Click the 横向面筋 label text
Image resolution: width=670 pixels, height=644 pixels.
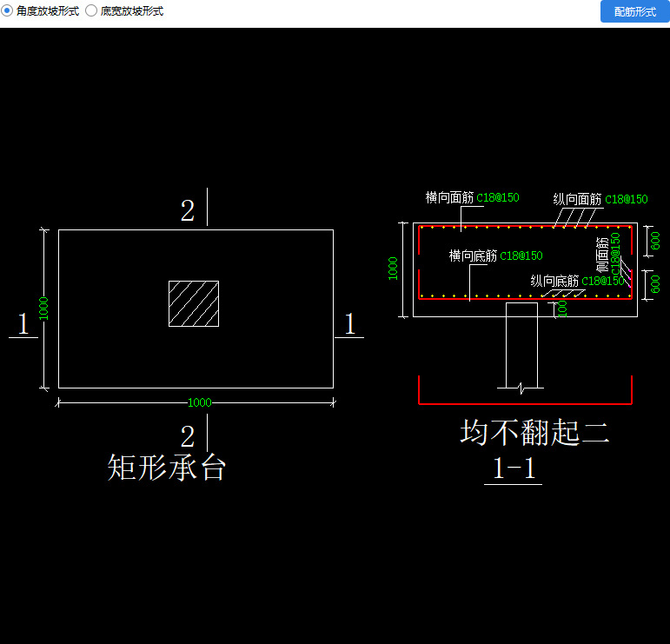449,197
